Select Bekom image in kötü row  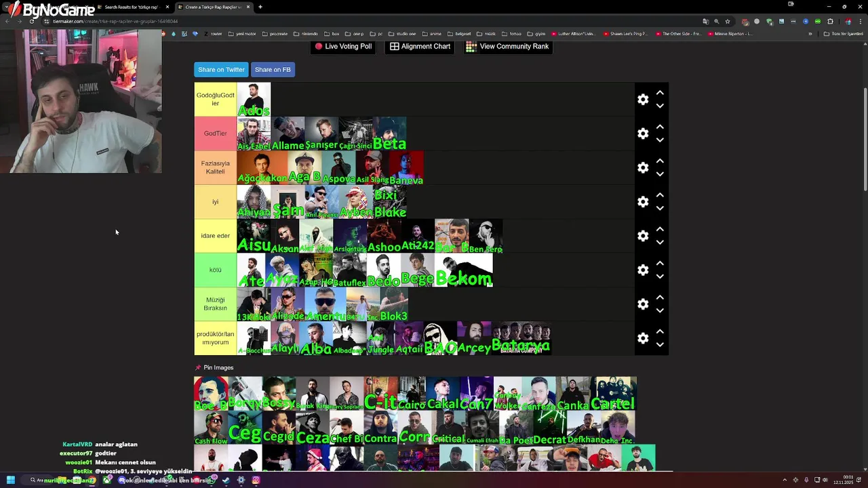click(x=463, y=270)
